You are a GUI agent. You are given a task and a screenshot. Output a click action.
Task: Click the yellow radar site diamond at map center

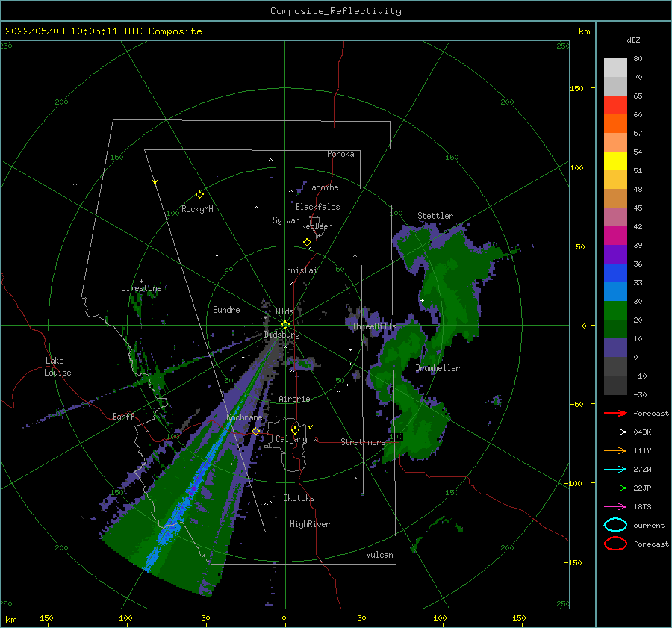(x=285, y=325)
